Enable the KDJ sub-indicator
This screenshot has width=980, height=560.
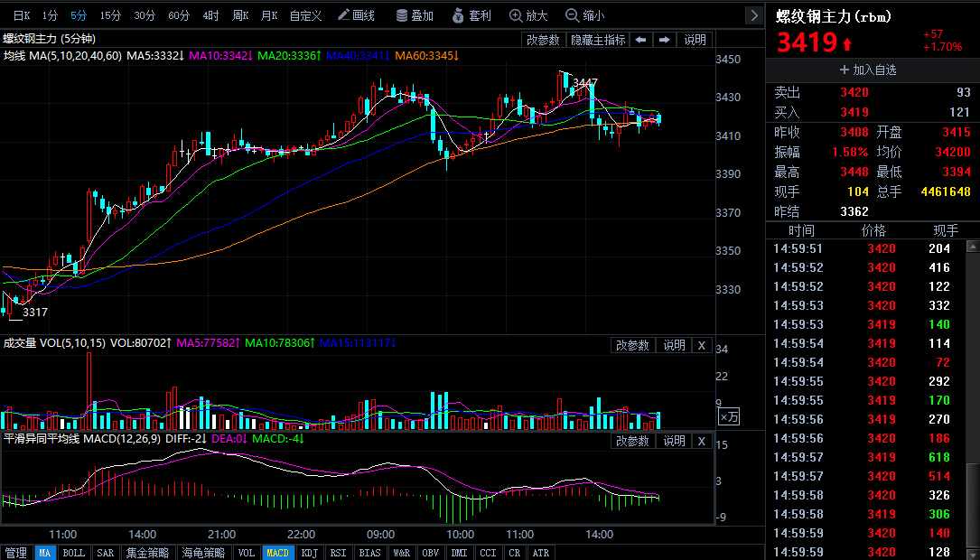(x=309, y=553)
